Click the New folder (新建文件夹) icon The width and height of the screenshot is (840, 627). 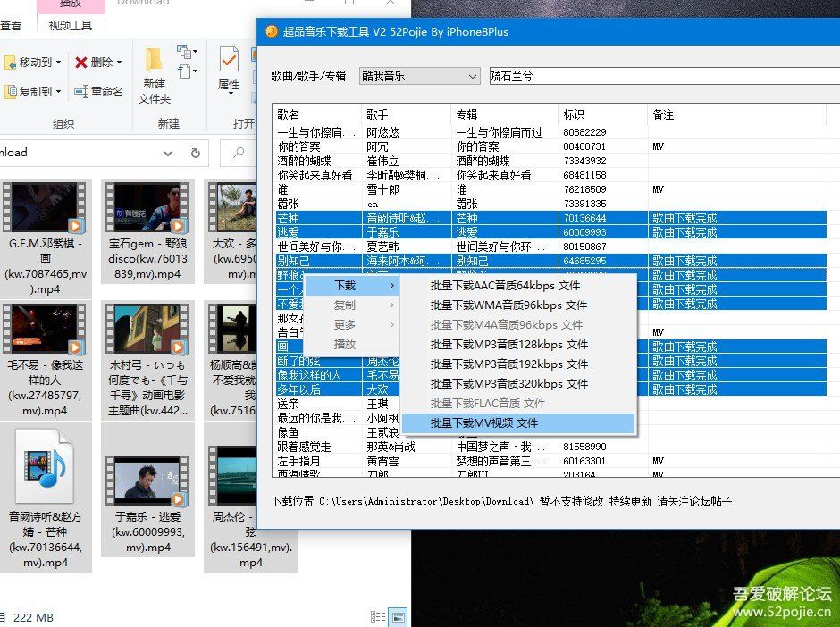click(x=154, y=60)
